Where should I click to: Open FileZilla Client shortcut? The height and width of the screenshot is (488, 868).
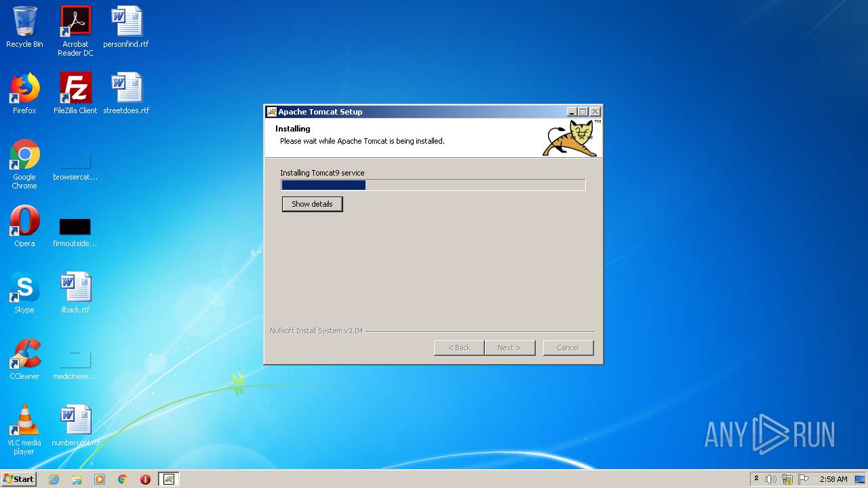(75, 94)
